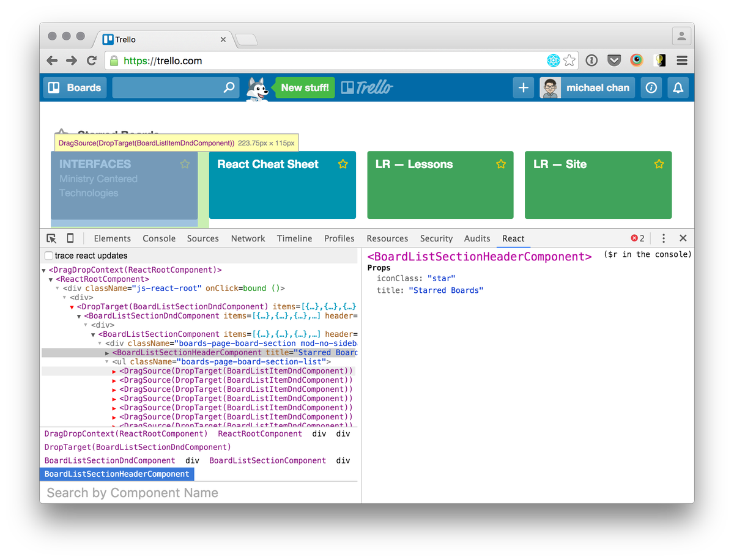Viewport: 734px width, 560px height.
Task: Collapse the ReactRootComponent node arrow
Action: 51,279
